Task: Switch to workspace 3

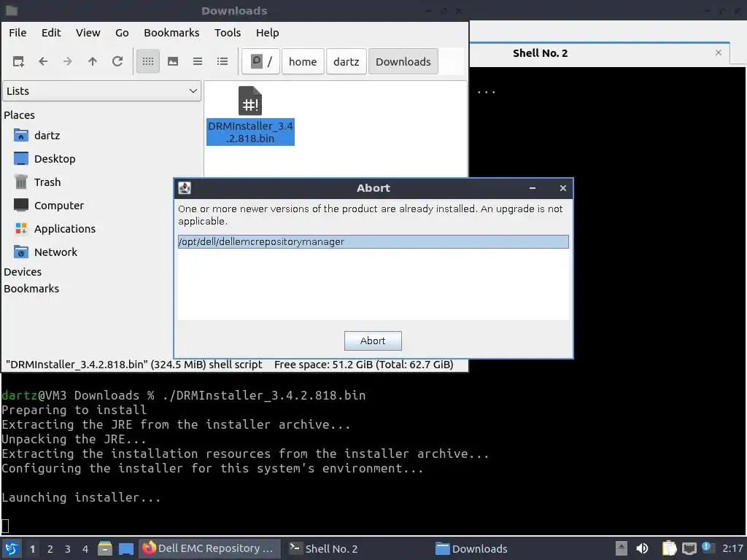Action: [68, 549]
